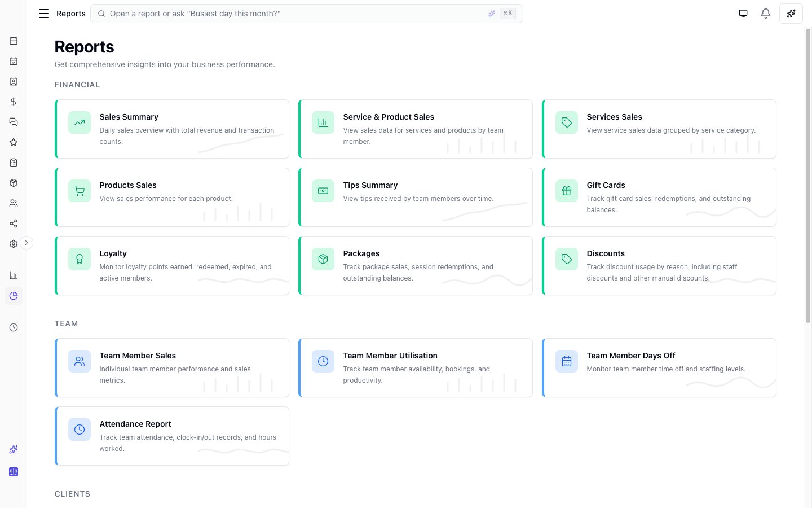Select the pie chart reports sidebar icon
812x508 pixels.
tap(14, 296)
